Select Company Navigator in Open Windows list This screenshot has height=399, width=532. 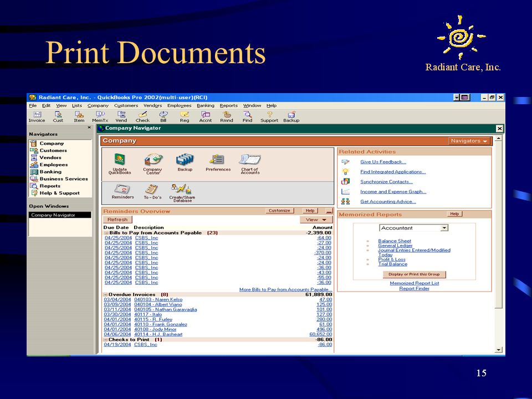tap(60, 215)
